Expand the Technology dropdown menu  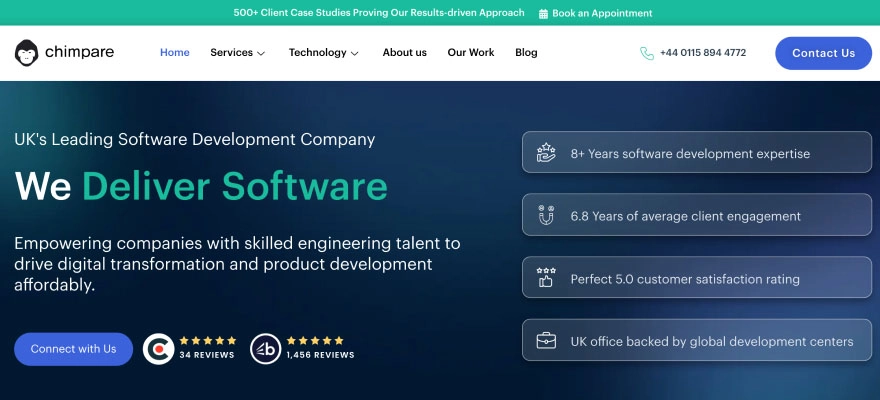coord(323,53)
